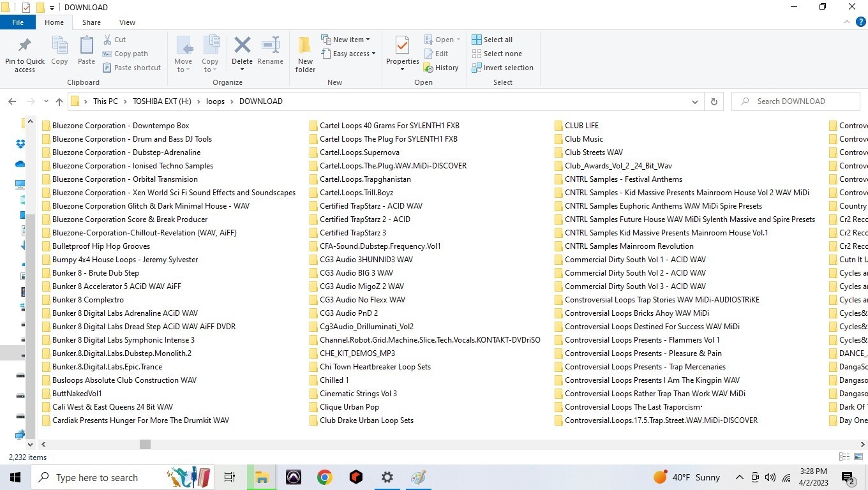The image size is (868, 490).
Task: Click the Copy ribbon icon
Action: point(59,46)
